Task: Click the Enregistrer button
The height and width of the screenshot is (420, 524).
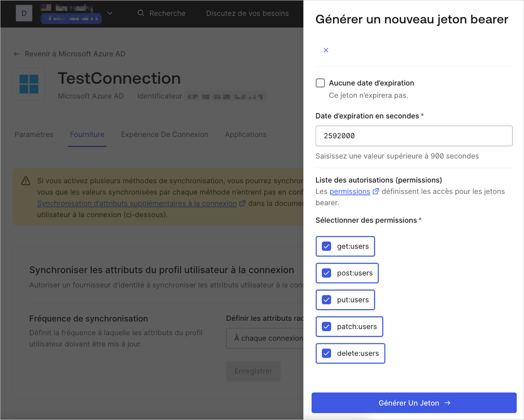Action: click(253, 371)
